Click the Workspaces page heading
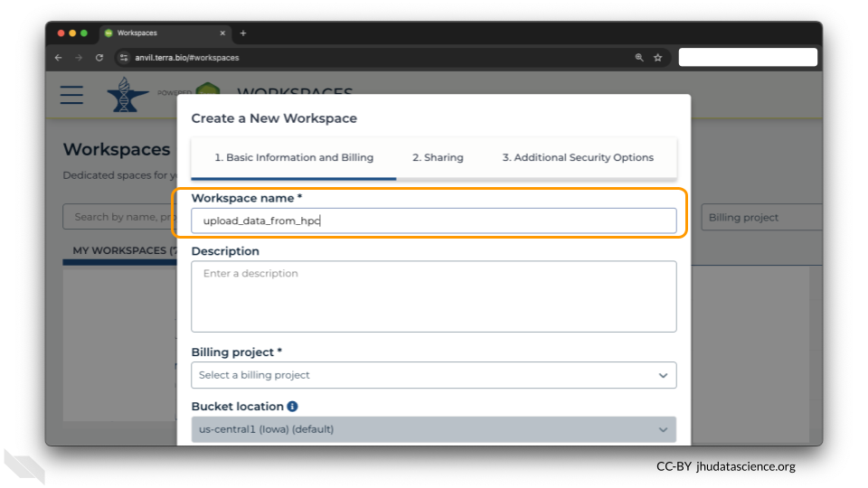Screen dimensions: 868x488 [x=117, y=149]
